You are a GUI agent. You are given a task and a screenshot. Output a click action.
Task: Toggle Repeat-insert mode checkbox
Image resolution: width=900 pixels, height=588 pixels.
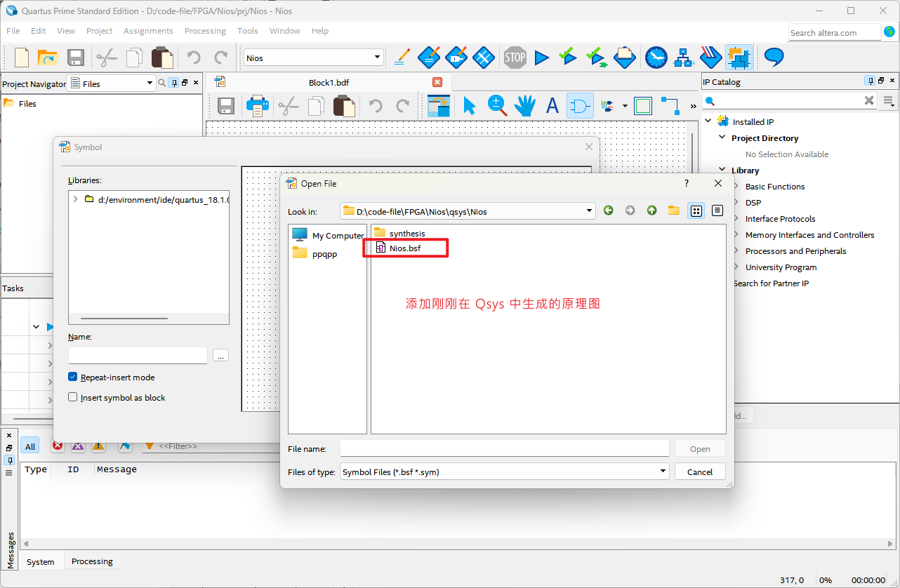(x=73, y=377)
